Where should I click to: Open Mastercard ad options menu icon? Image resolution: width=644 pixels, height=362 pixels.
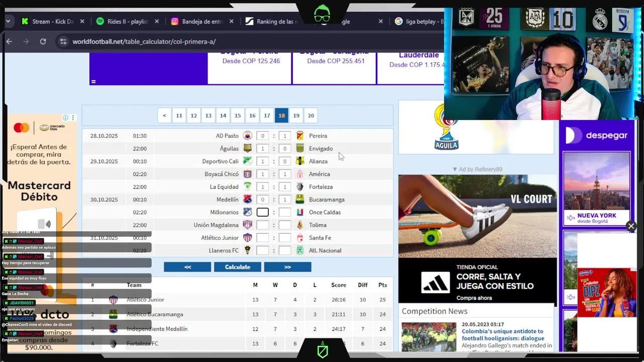[x=72, y=118]
